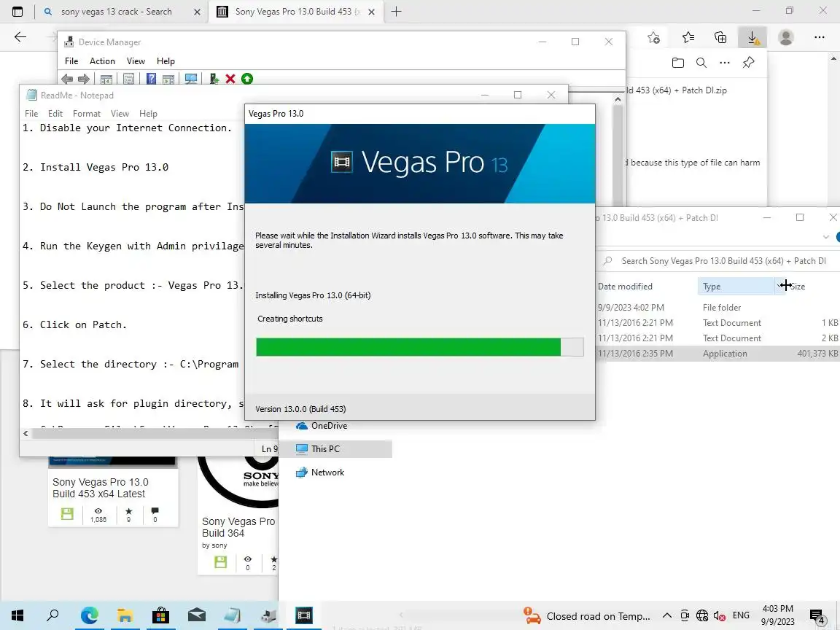840x630 pixels.
Task: Open Edge profile avatar
Action: click(786, 37)
